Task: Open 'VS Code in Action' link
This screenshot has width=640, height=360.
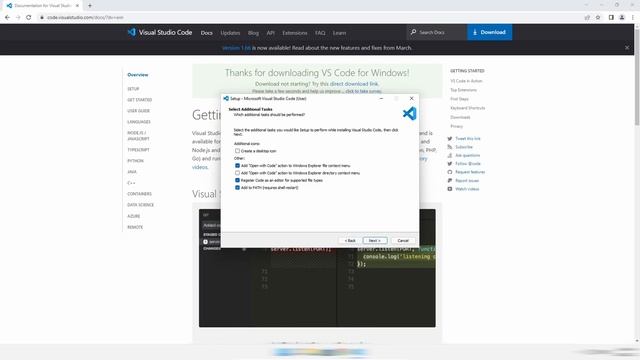Action: [466, 81]
